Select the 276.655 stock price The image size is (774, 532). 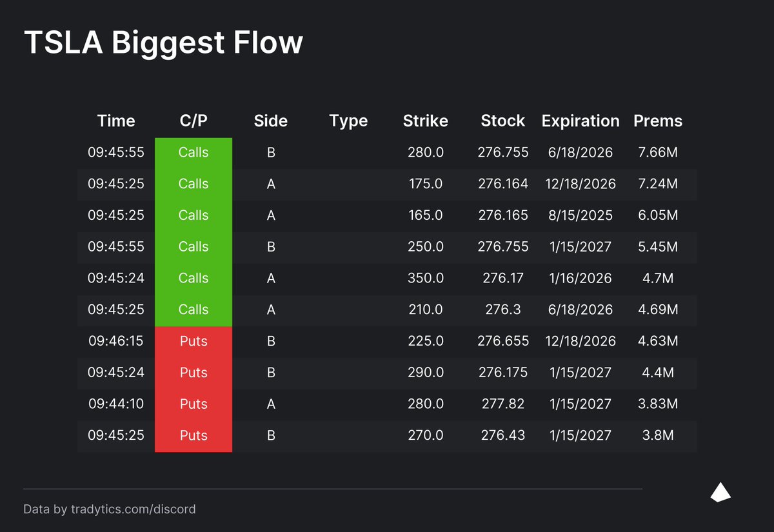click(x=503, y=341)
